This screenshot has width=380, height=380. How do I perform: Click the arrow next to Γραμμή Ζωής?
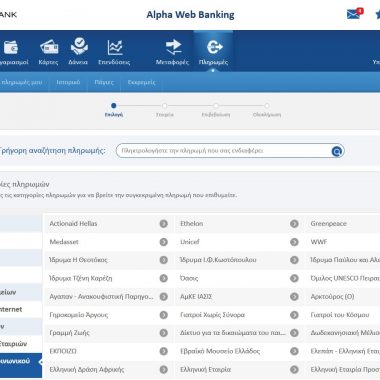pyautogui.click(x=163, y=333)
